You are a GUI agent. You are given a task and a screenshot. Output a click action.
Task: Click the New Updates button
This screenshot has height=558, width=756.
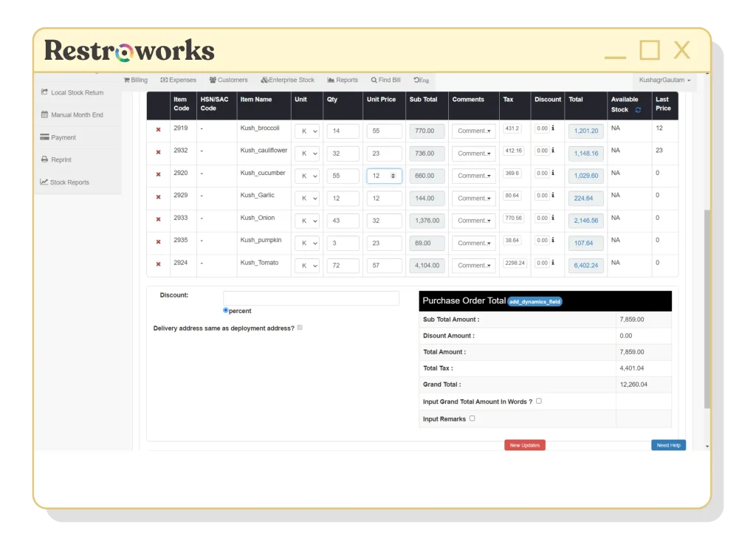tap(524, 445)
